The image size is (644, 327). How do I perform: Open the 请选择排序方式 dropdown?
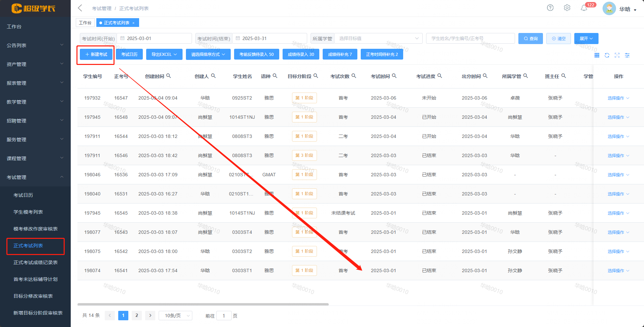[208, 54]
